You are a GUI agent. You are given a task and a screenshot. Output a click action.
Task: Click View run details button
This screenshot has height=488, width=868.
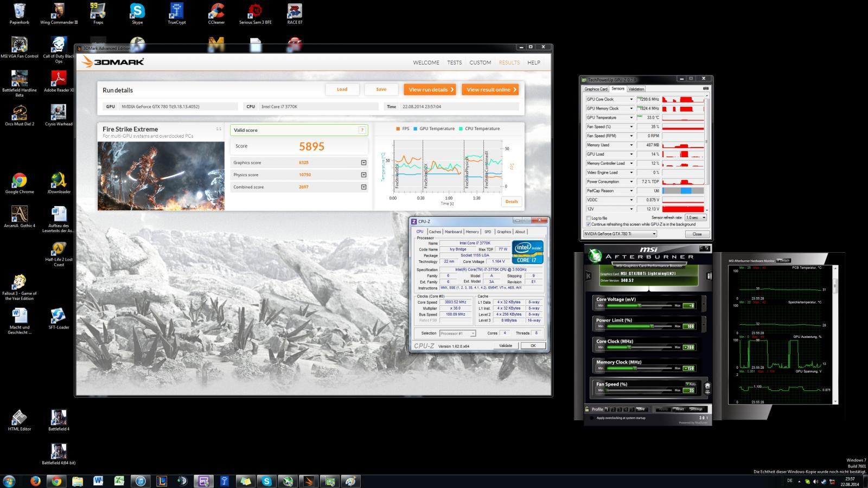click(431, 89)
